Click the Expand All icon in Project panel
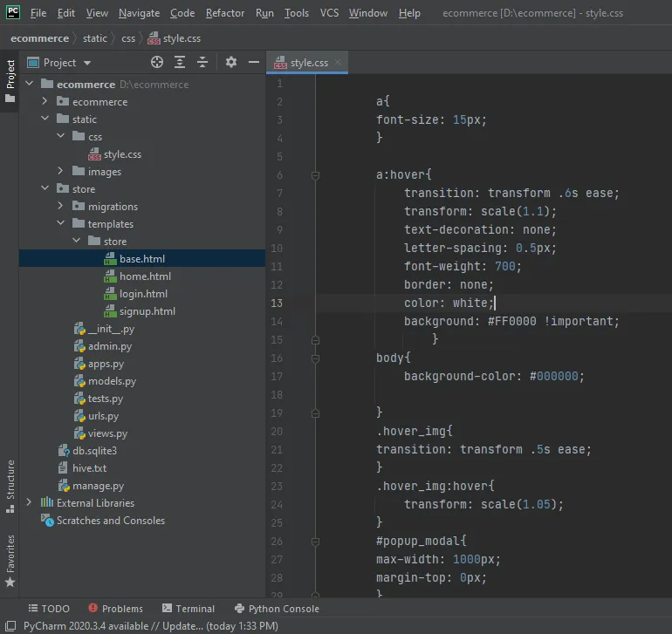672x634 pixels. pos(180,63)
